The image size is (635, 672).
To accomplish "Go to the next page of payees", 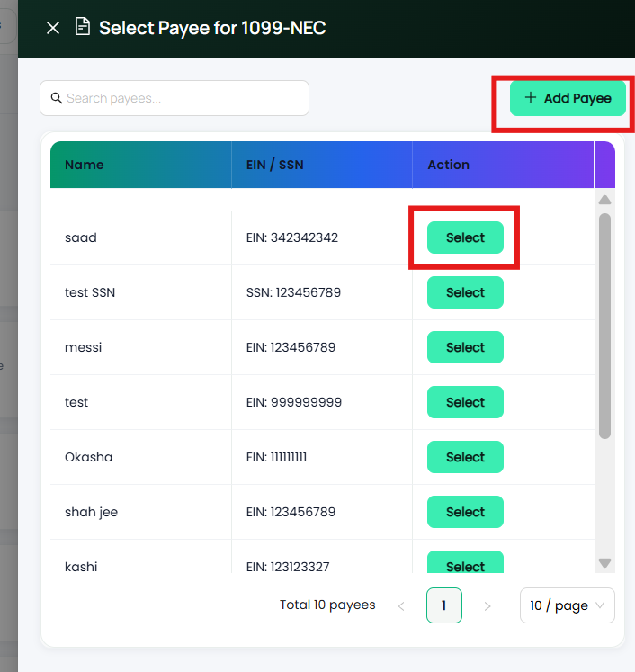I will pos(487,606).
